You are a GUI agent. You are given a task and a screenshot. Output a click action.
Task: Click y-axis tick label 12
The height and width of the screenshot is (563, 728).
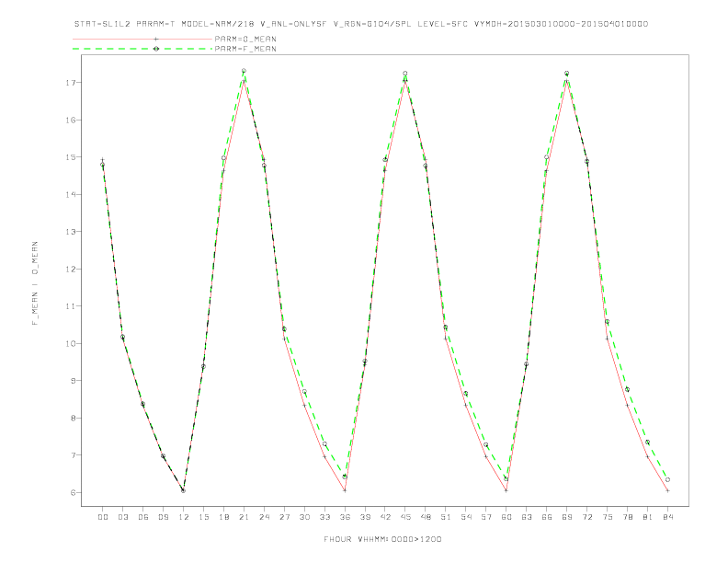pos(71,269)
